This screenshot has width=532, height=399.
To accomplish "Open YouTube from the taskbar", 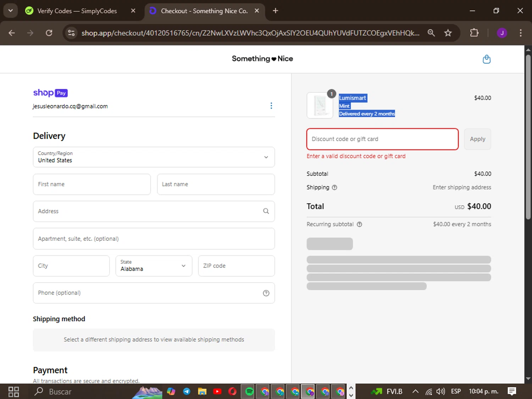I will click(217, 392).
